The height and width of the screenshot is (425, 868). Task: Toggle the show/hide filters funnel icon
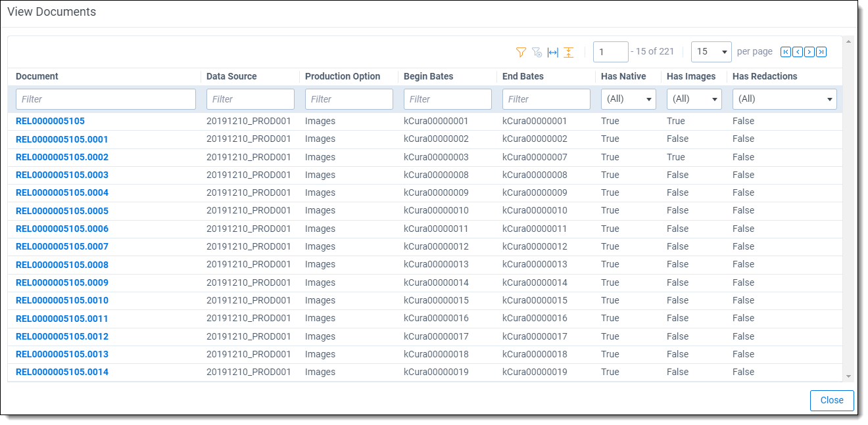[521, 52]
